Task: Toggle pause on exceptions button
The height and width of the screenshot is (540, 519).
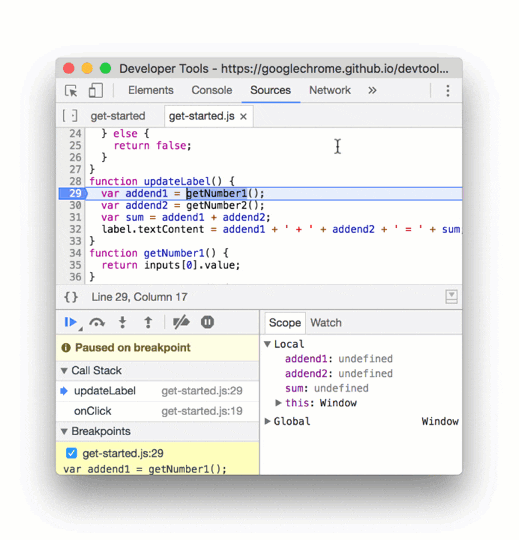Action: coord(207,322)
